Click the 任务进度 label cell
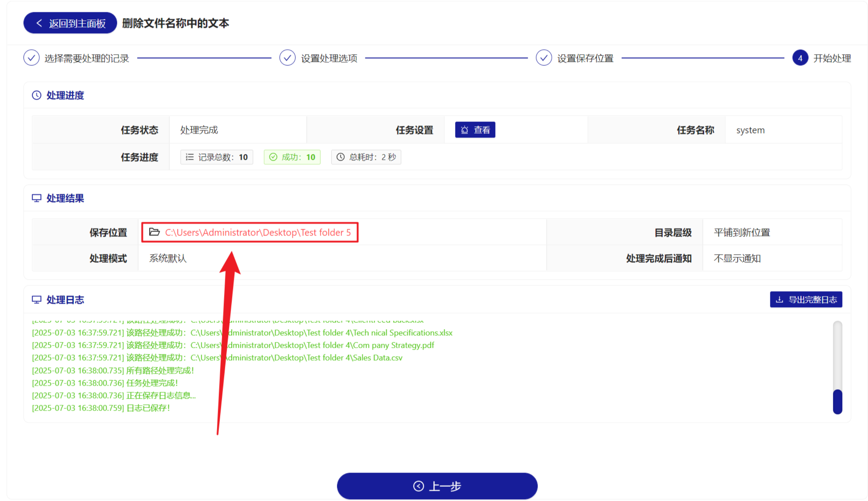The height and width of the screenshot is (501, 868). (100, 157)
